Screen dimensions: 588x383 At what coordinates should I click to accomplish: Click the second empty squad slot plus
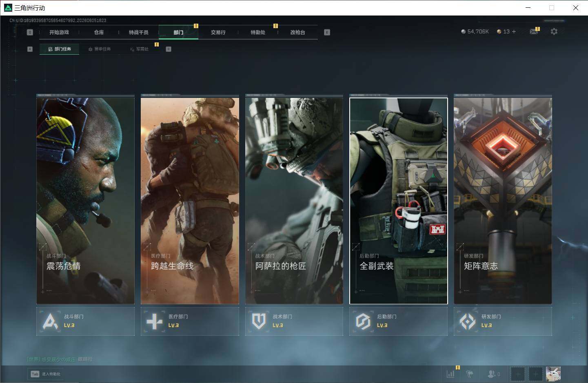pyautogui.click(x=536, y=374)
